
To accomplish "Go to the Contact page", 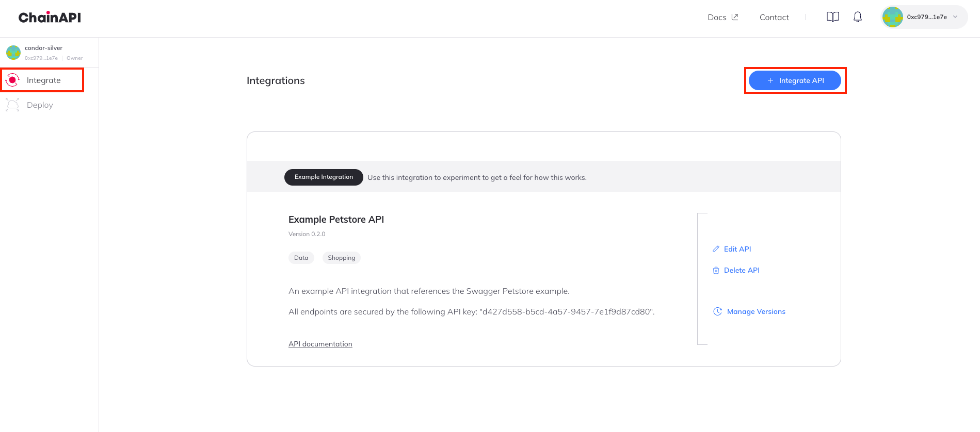I will point(774,17).
